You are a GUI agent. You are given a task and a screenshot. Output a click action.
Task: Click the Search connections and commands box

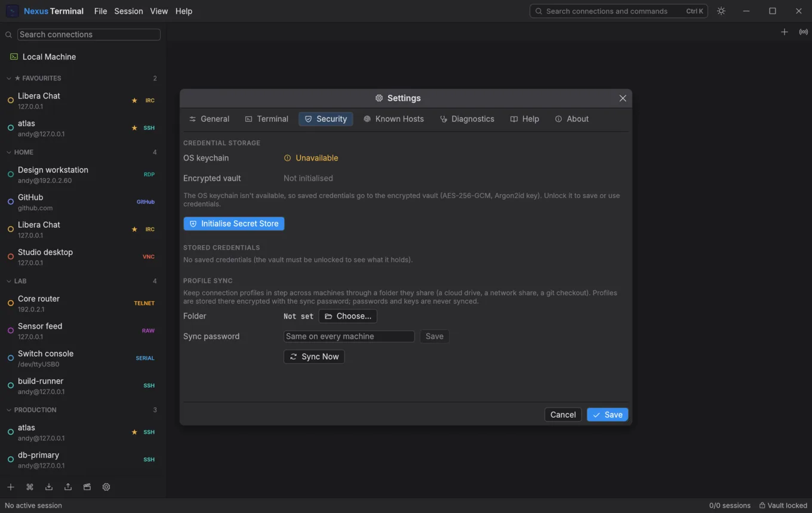pos(619,11)
